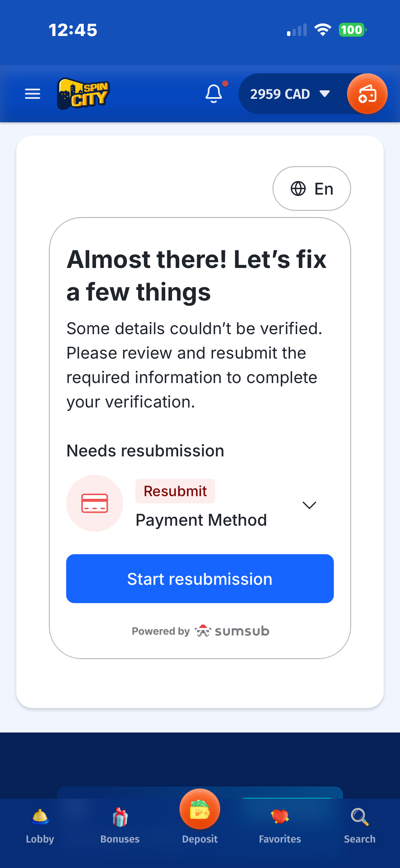This screenshot has width=400, height=868.
Task: Click the globe language icon
Action: (298, 189)
